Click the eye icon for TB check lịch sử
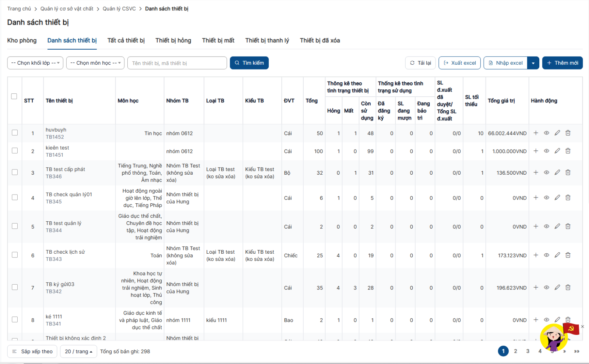This screenshot has height=364, width=589. point(546,255)
